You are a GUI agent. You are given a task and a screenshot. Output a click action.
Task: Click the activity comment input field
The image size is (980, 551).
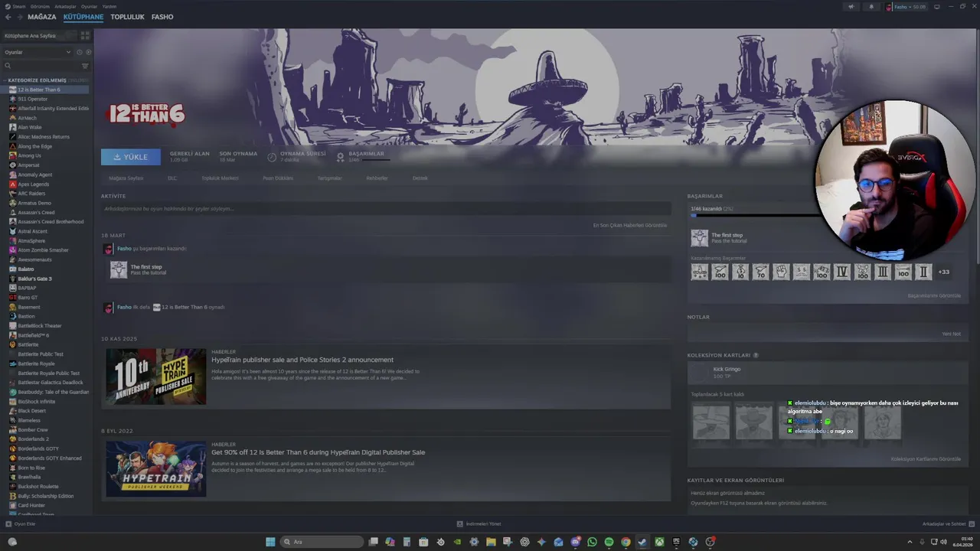(386, 209)
